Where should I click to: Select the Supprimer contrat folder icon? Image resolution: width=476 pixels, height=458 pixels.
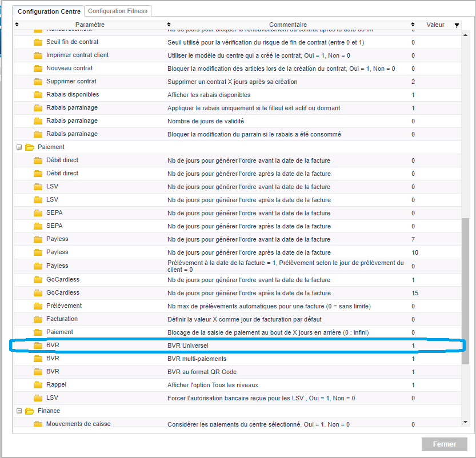38,82
